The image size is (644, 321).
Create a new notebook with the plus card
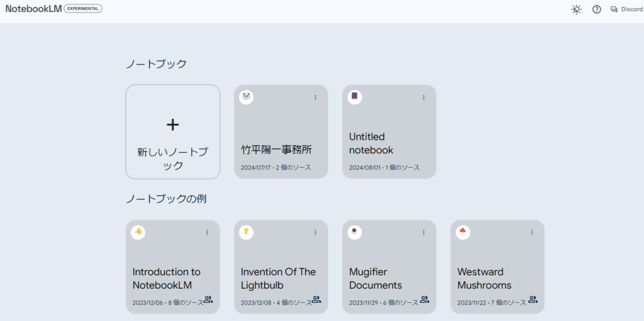(x=173, y=132)
